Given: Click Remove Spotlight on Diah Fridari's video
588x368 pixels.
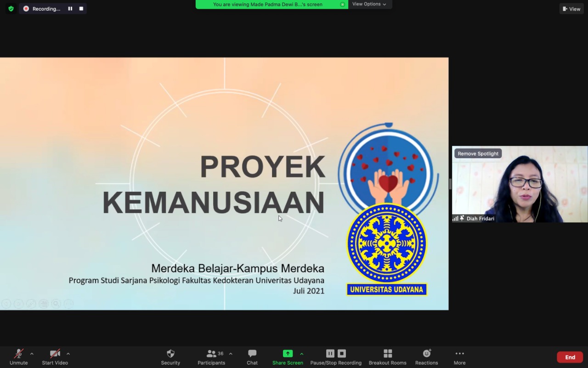Looking at the screenshot, I should click(x=478, y=154).
